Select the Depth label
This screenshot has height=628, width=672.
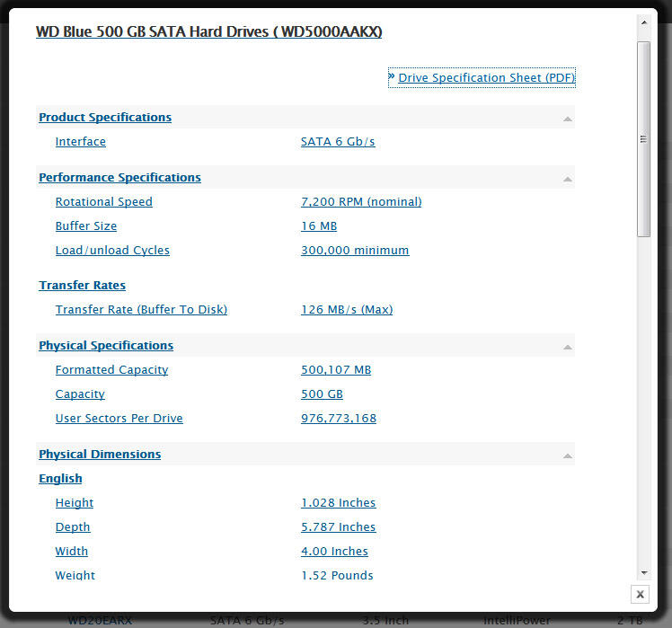(73, 526)
